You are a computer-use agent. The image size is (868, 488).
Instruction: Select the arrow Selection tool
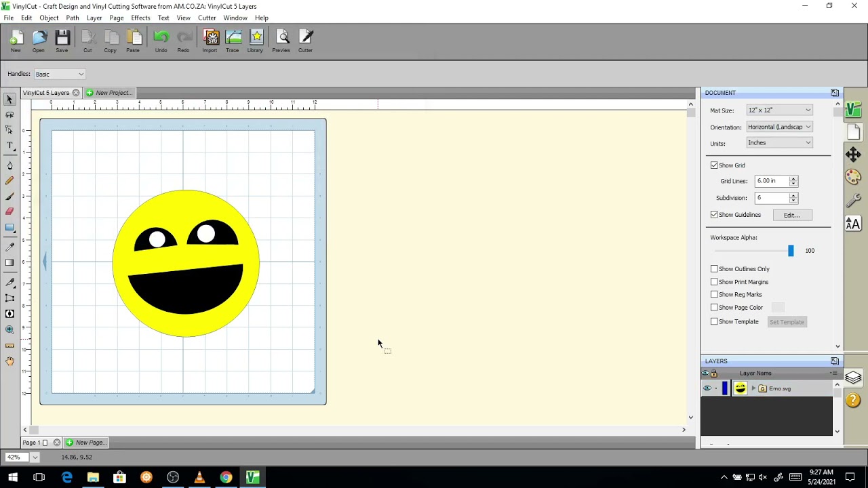(9, 100)
